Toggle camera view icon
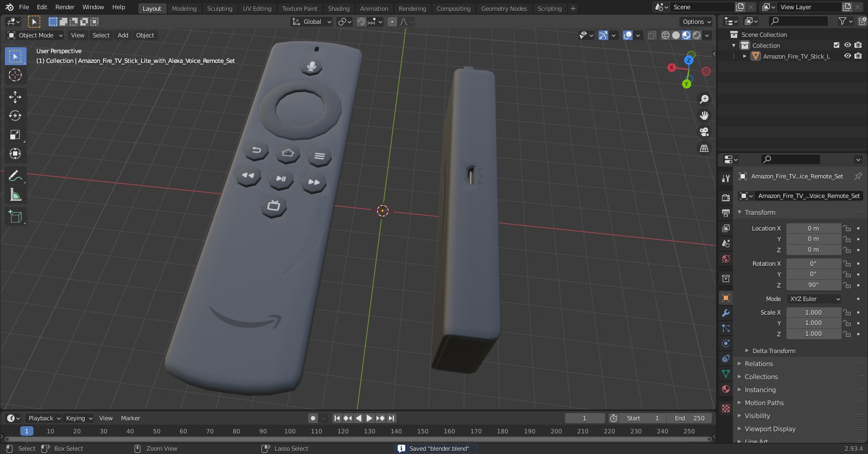Screen dimensions: 868x454 coord(704,132)
